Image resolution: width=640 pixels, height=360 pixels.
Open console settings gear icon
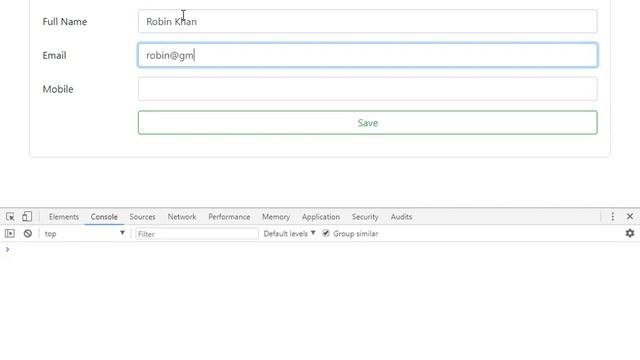(630, 233)
